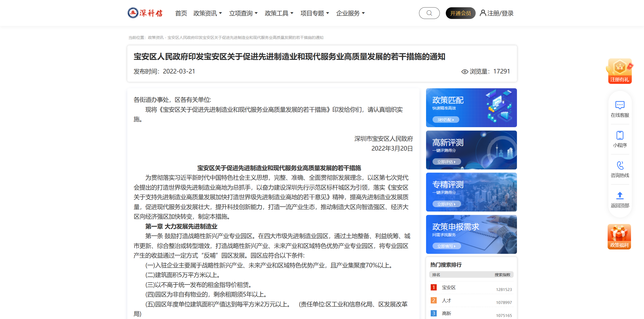The width and height of the screenshot is (644, 319).
Task: Click the floating 注册有礼 badge
Action: [620, 71]
